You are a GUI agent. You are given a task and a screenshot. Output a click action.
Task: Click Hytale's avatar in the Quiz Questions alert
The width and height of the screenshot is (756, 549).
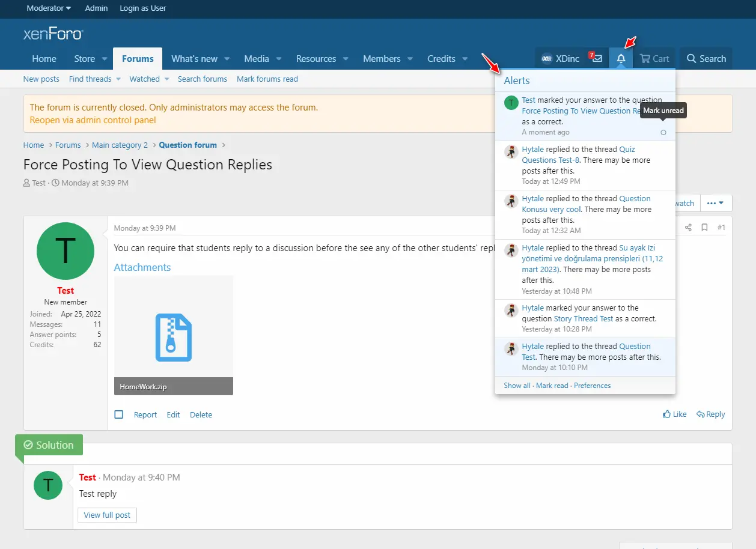(511, 152)
